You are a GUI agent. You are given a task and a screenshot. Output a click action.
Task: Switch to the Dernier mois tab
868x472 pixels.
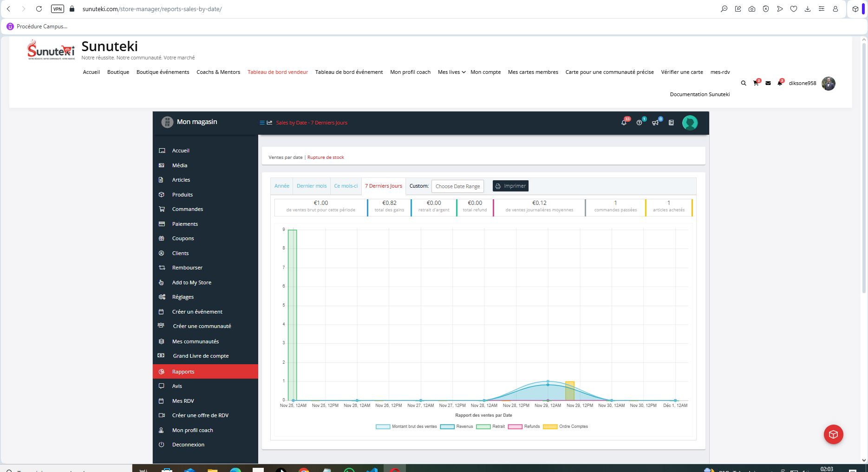coord(312,186)
